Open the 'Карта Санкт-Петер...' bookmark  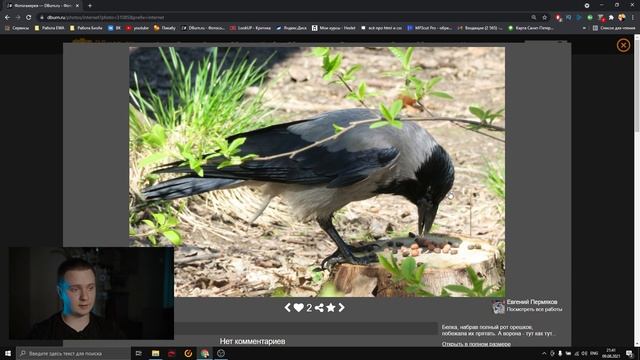tap(531, 28)
